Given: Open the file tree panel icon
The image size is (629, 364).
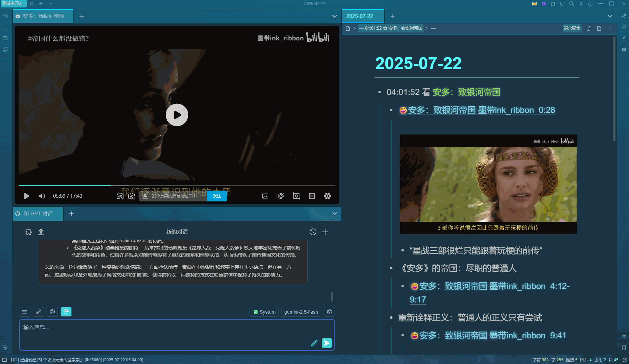Looking at the screenshot, I should pos(5,16).
